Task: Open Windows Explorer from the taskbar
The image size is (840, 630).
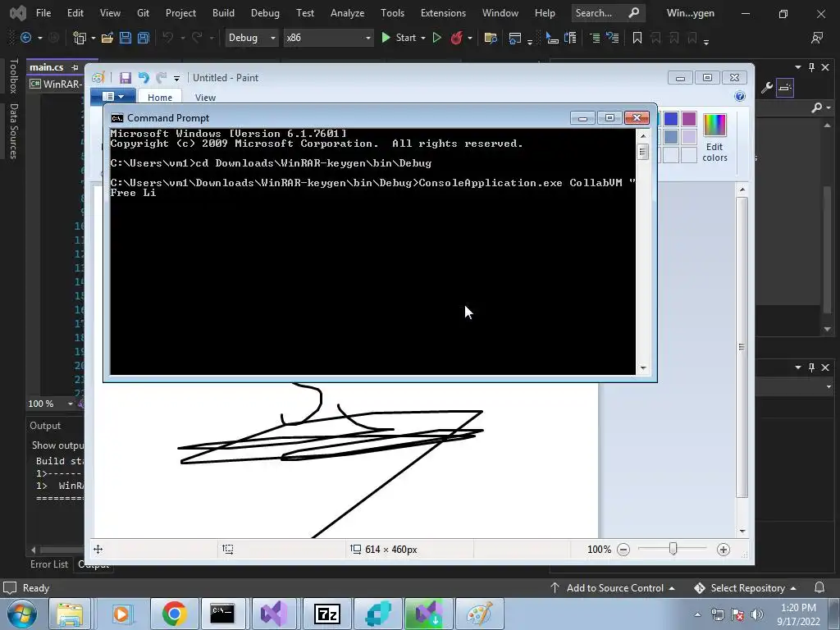Action: click(71, 614)
